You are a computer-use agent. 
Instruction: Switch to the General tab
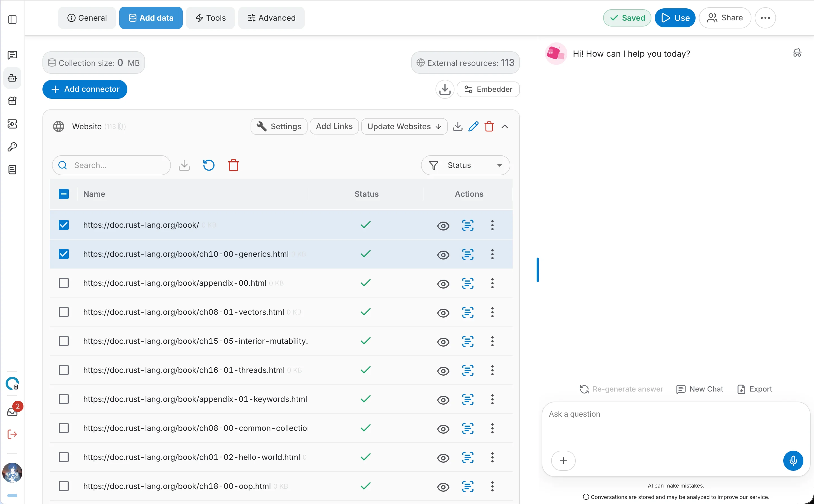click(x=87, y=18)
